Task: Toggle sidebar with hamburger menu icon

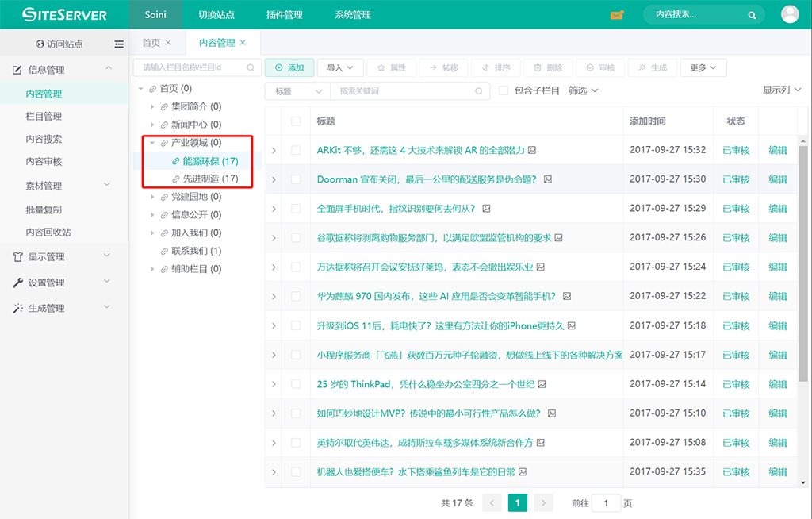Action: [119, 44]
